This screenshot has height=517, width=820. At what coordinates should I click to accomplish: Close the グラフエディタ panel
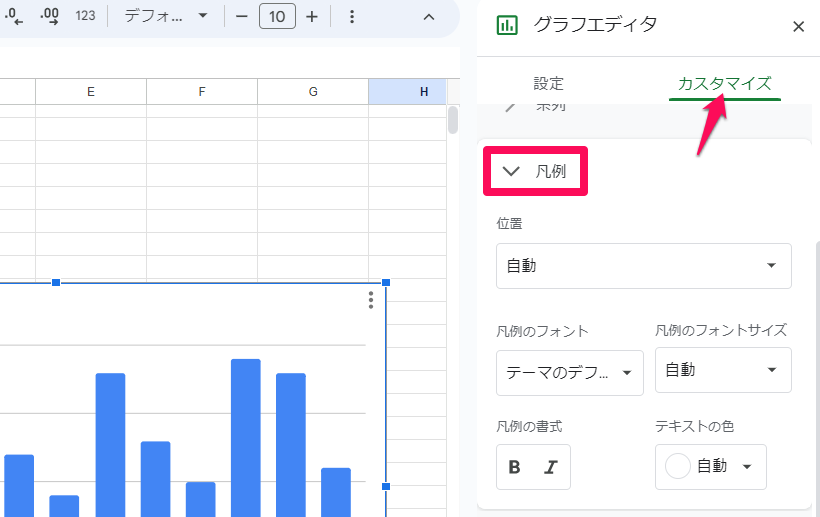(x=798, y=26)
